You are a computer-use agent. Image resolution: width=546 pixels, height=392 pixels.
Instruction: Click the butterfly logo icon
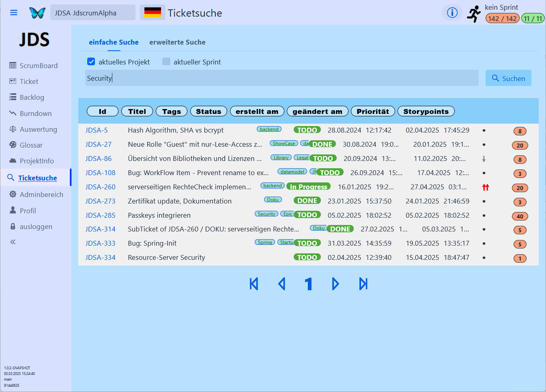(x=37, y=13)
